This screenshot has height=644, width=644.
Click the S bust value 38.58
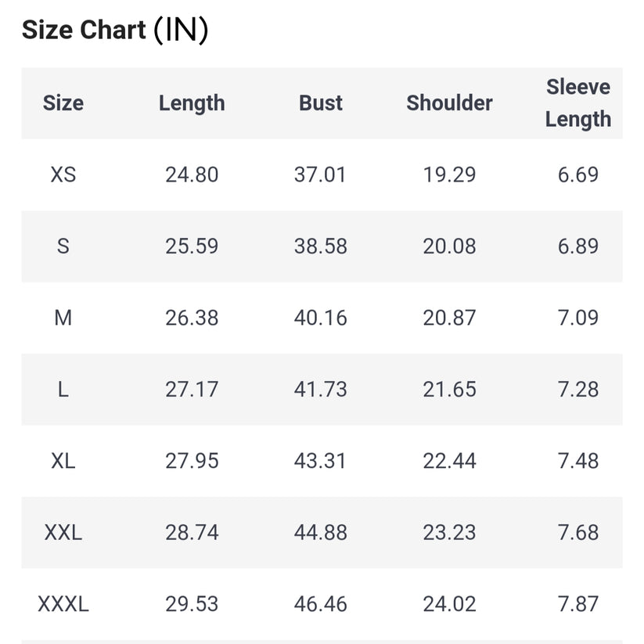[321, 246]
